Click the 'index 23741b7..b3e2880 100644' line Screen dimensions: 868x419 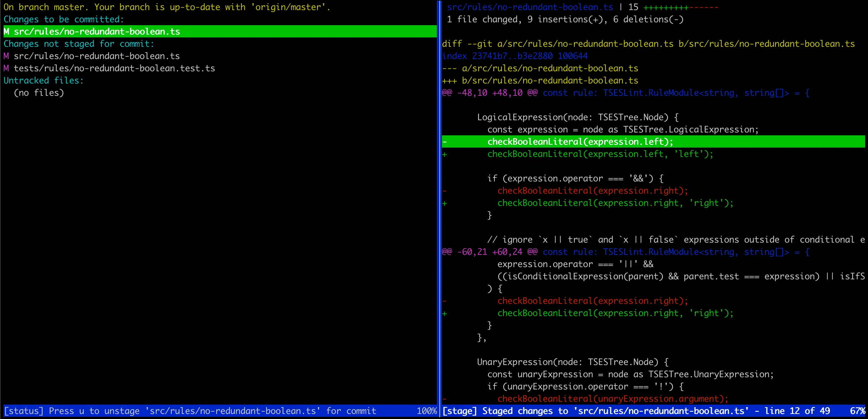click(515, 56)
